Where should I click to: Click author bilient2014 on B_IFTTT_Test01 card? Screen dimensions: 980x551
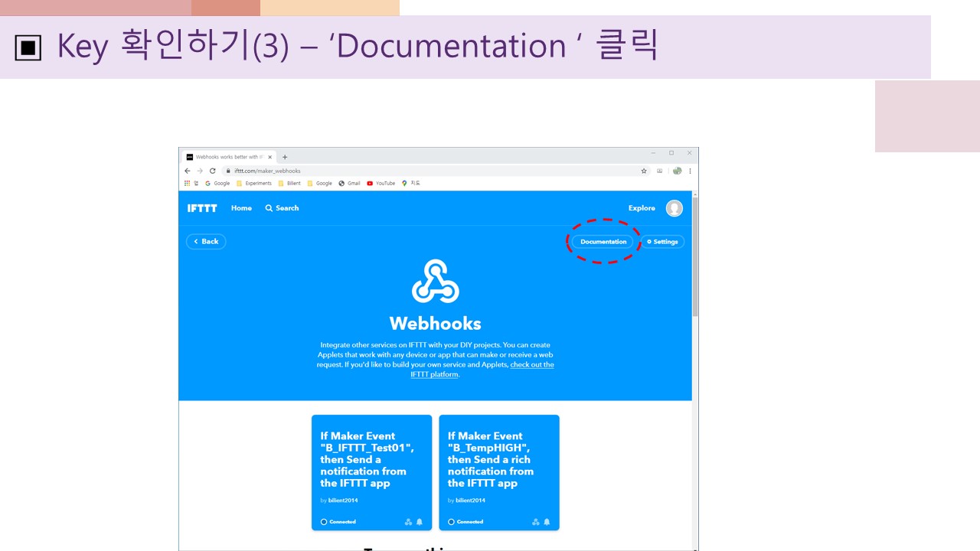pyautogui.click(x=343, y=500)
